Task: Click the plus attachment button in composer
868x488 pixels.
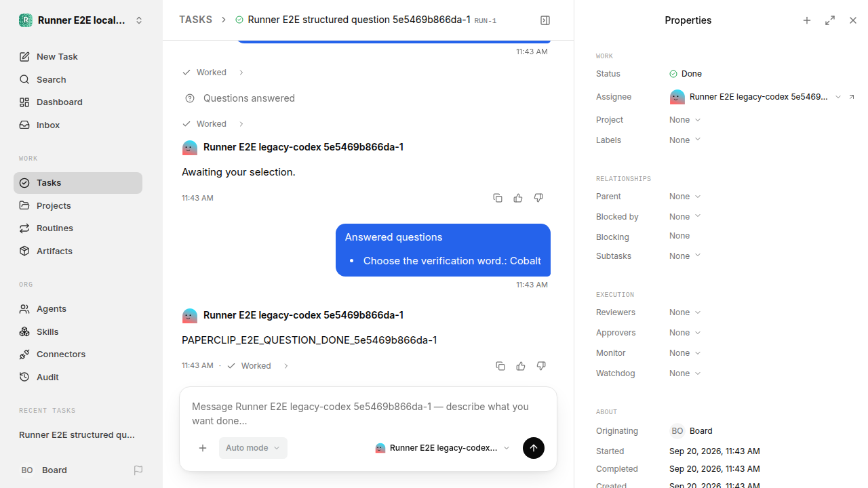Action: tap(203, 448)
